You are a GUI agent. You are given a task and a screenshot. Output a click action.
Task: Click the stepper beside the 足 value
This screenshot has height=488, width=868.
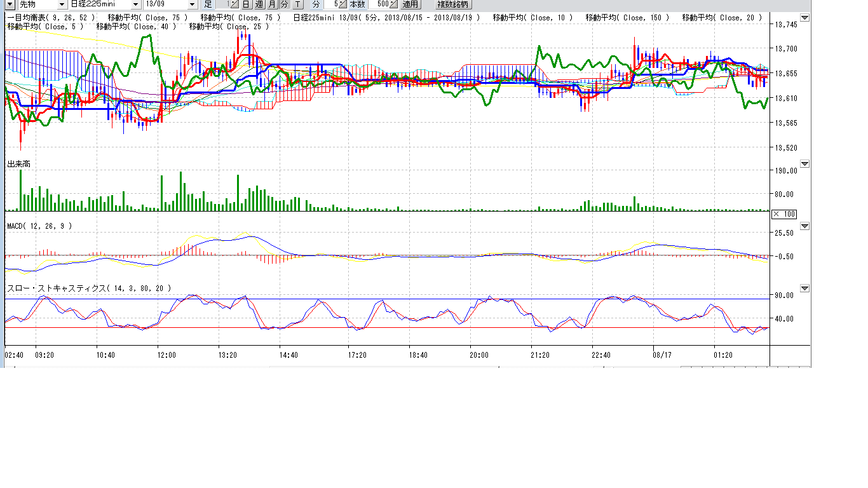click(x=234, y=4)
